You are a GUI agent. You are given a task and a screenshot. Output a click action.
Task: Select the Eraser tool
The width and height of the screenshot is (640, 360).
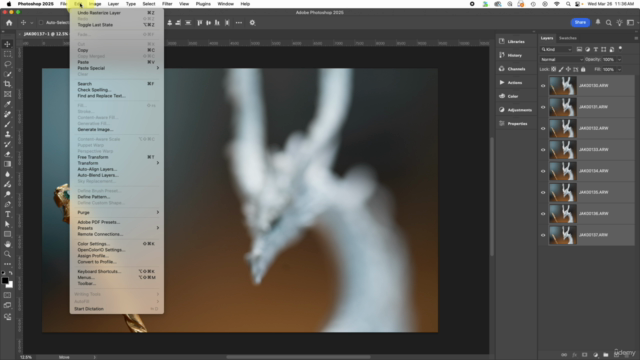click(7, 154)
